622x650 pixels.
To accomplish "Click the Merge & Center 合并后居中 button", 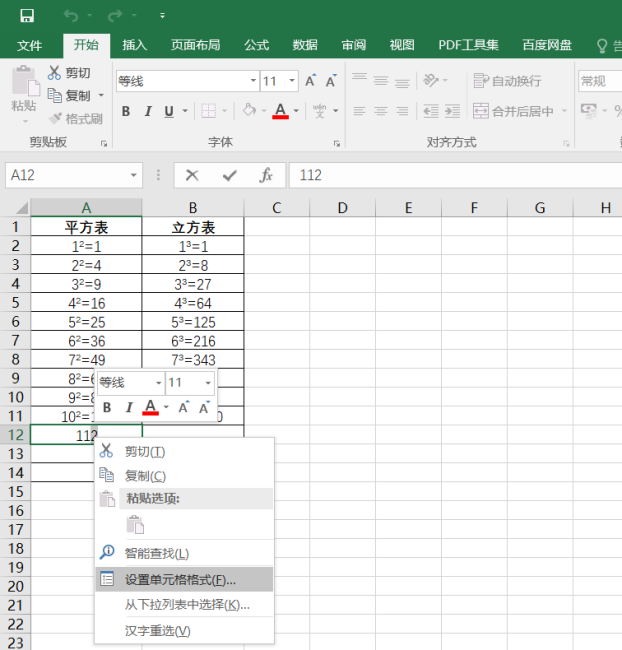I will (x=513, y=111).
